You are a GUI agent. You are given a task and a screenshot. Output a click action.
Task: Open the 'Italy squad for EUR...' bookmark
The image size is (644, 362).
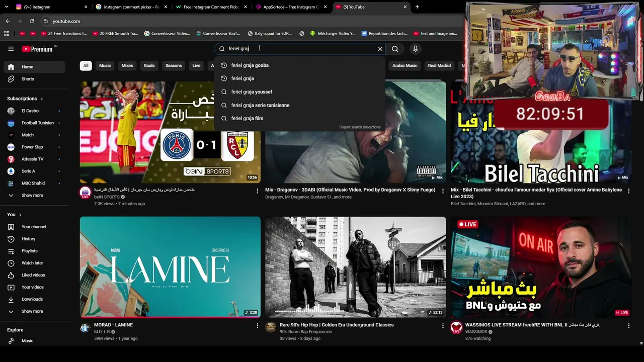[269, 34]
